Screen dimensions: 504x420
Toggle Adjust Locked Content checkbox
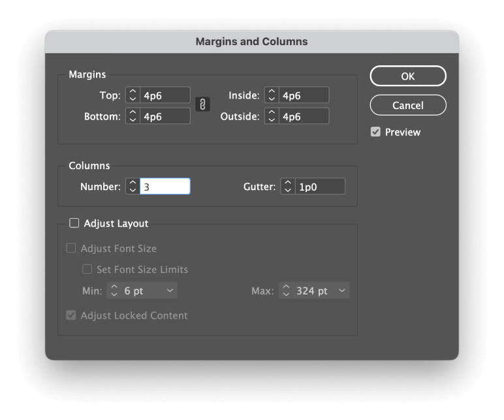coord(71,315)
